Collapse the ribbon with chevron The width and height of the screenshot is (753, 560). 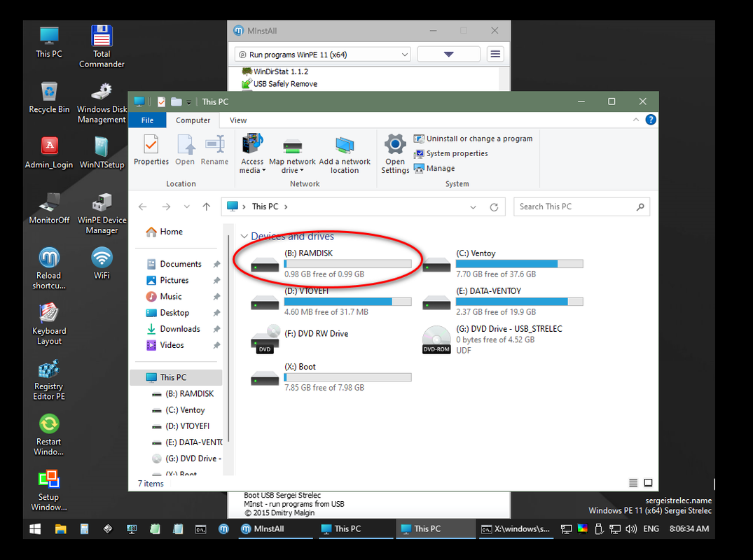pos(636,120)
